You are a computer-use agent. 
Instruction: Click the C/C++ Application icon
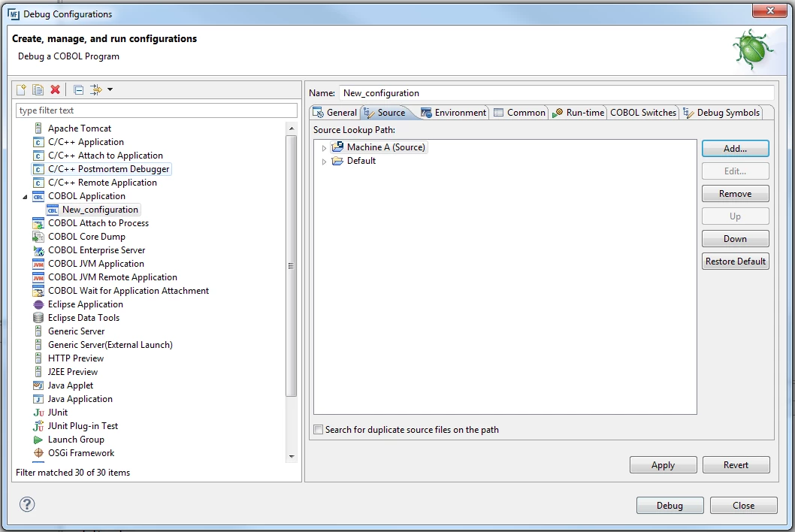[38, 142]
